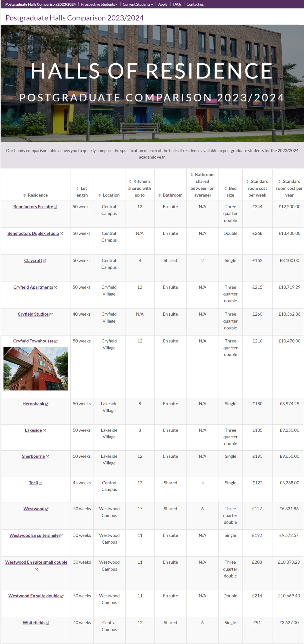This screenshot has width=304, height=644.
Task: Click external link icon beside Whitefields
Action: pyautogui.click(x=48, y=623)
